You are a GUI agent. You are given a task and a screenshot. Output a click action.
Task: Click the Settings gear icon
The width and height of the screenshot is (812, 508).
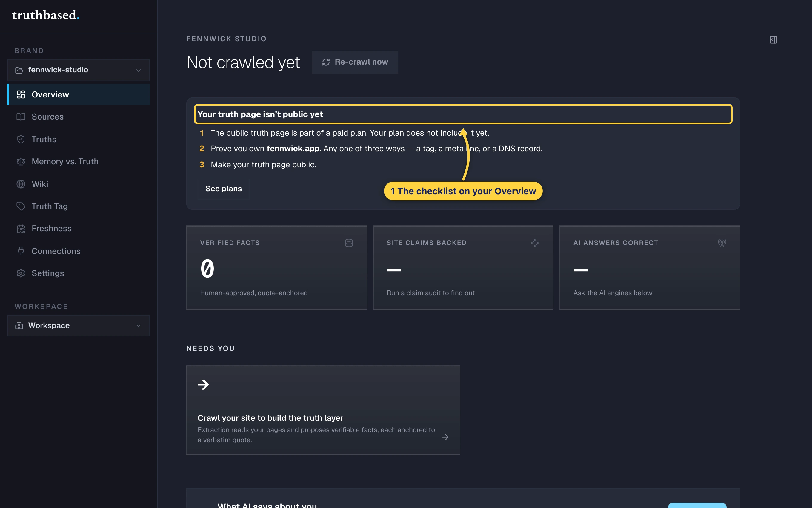click(x=21, y=273)
